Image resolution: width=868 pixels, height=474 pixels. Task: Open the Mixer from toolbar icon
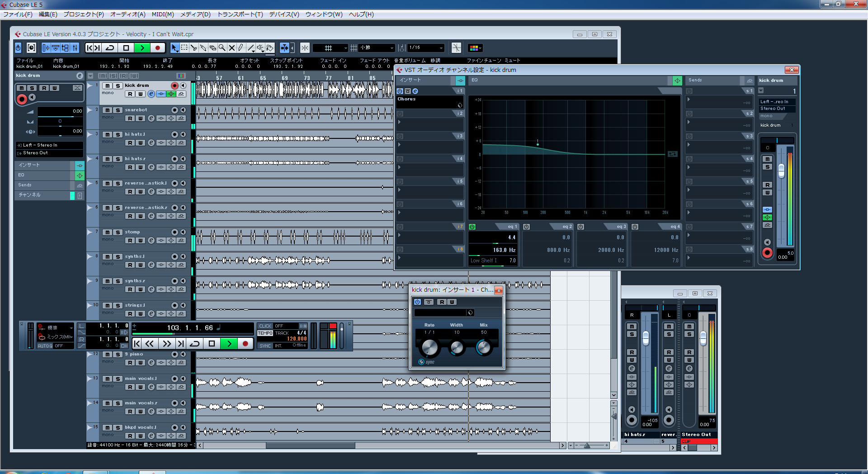point(75,48)
